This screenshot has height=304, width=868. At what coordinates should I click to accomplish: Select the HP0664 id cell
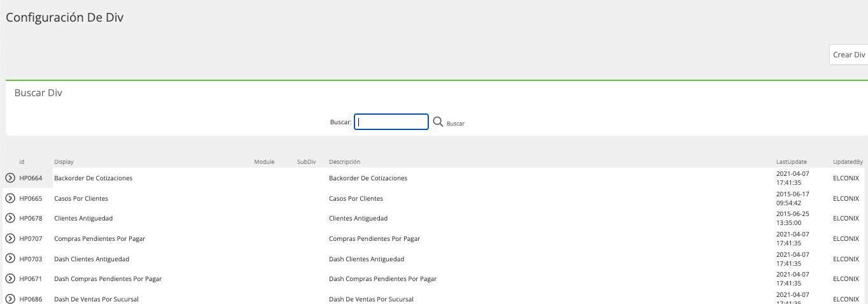[x=31, y=178]
